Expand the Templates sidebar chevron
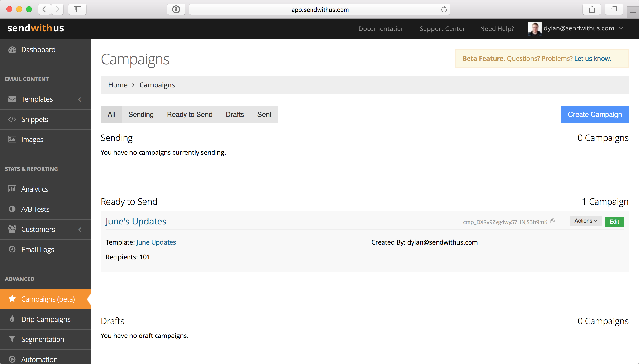Viewport: 639px width, 364px height. click(80, 99)
